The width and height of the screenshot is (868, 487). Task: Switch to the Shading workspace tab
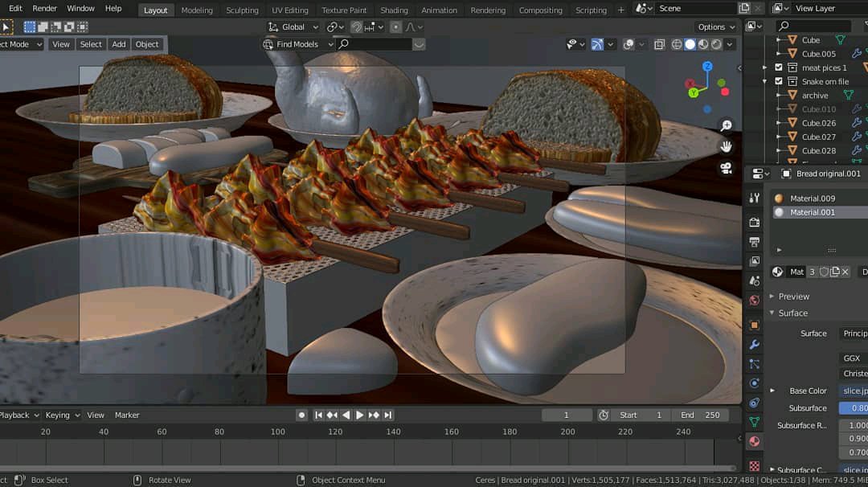pos(394,10)
